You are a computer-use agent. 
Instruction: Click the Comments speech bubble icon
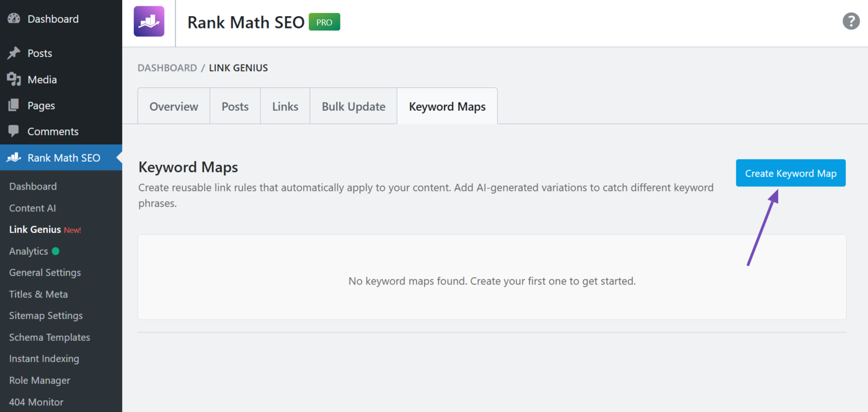pyautogui.click(x=14, y=131)
